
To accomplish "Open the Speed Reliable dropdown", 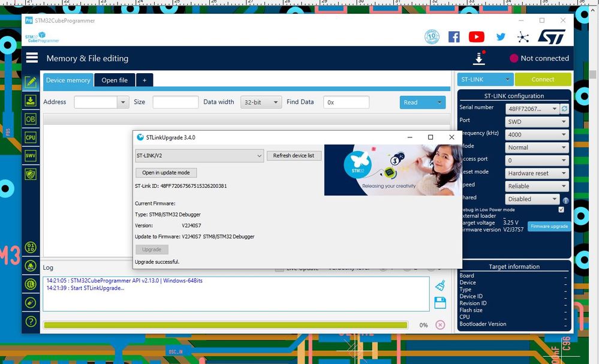I will tap(537, 186).
